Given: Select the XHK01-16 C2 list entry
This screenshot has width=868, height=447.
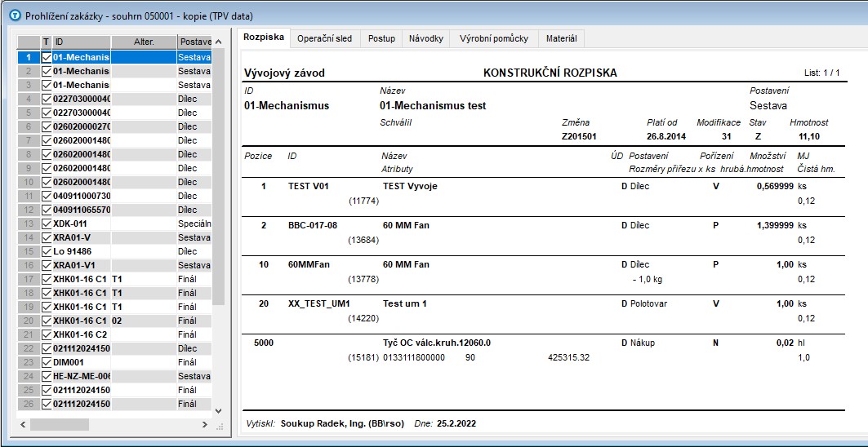Looking at the screenshot, I should coord(114,334).
